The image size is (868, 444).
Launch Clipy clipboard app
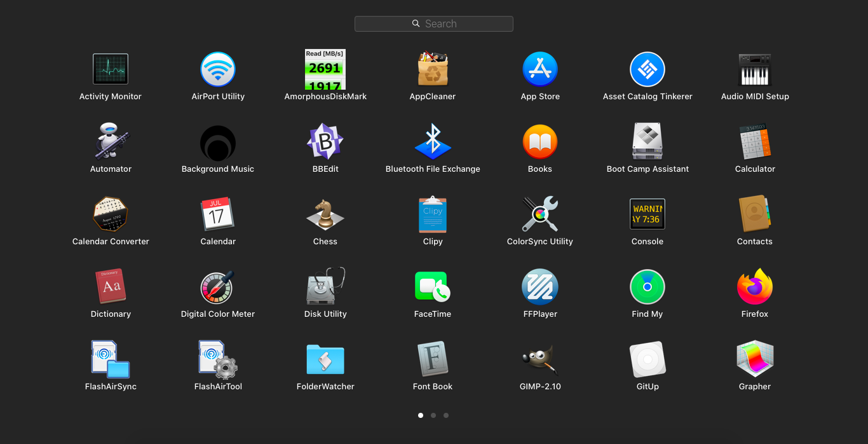coord(433,214)
